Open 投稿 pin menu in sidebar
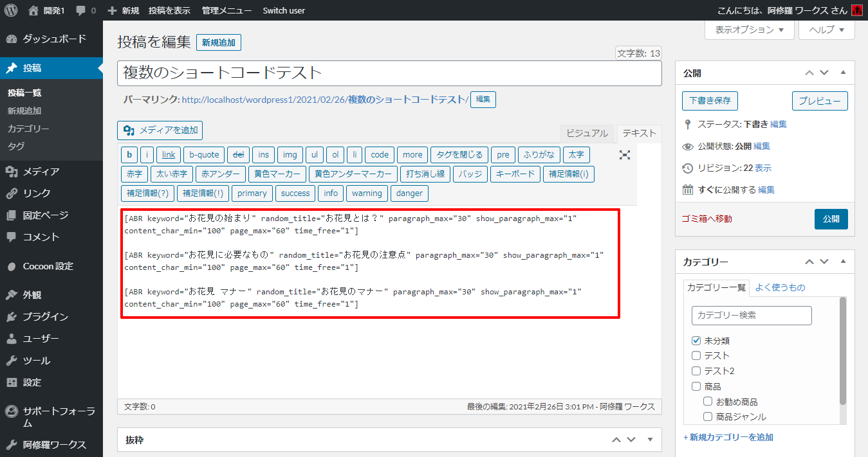The width and height of the screenshot is (868, 457). click(x=51, y=68)
